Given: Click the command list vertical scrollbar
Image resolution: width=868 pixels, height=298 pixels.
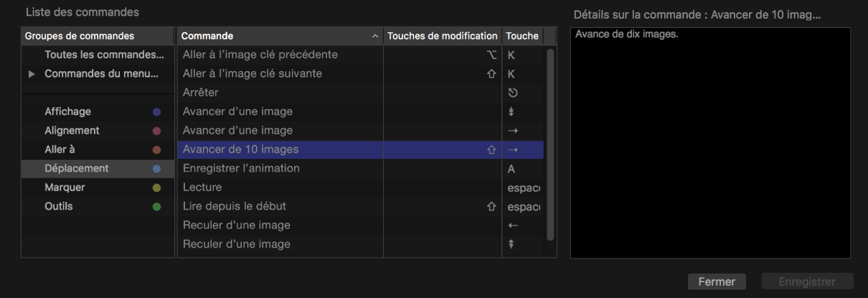Looking at the screenshot, I should pos(551,144).
